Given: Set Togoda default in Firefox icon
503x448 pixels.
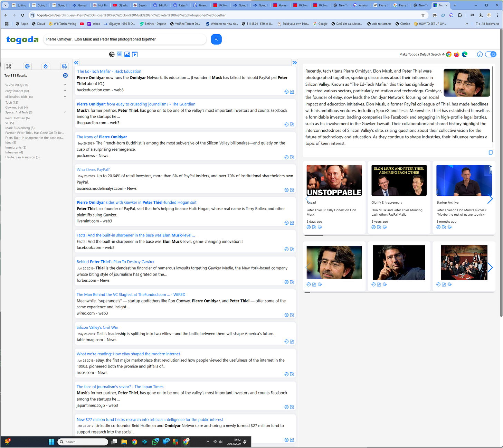Looking at the screenshot, I should click(457, 54).
